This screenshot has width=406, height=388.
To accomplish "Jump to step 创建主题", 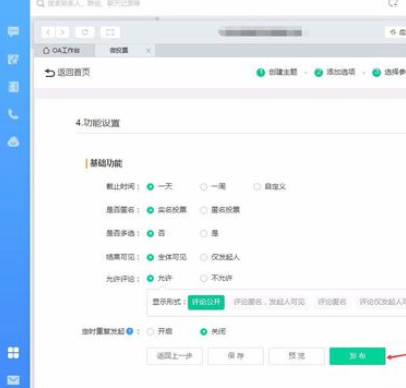I will 277,72.
